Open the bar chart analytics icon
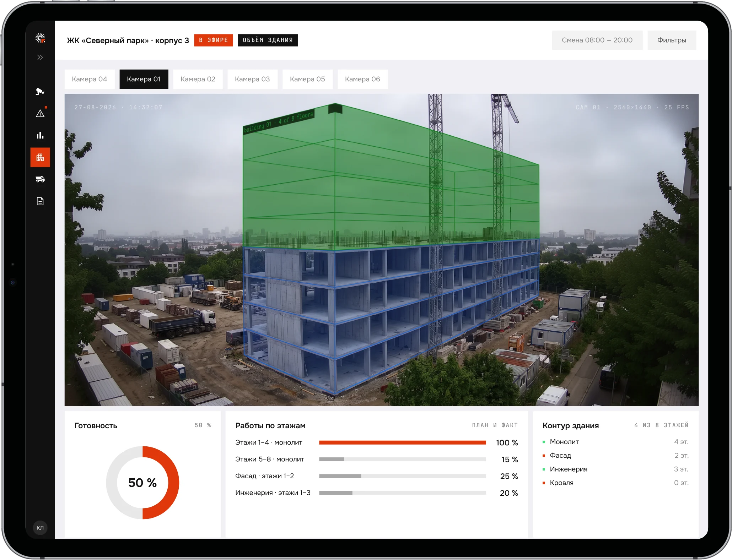Image resolution: width=732 pixels, height=560 pixels. tap(40, 135)
